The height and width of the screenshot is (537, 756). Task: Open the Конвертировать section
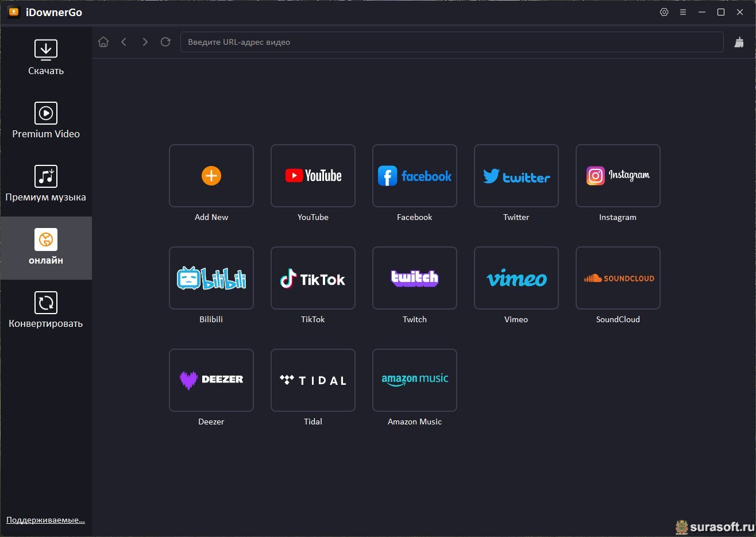click(x=46, y=311)
